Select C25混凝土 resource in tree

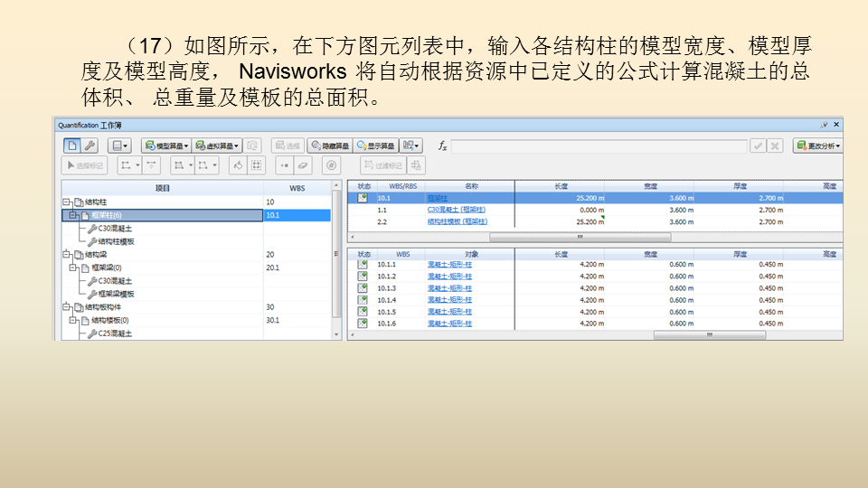115,333
